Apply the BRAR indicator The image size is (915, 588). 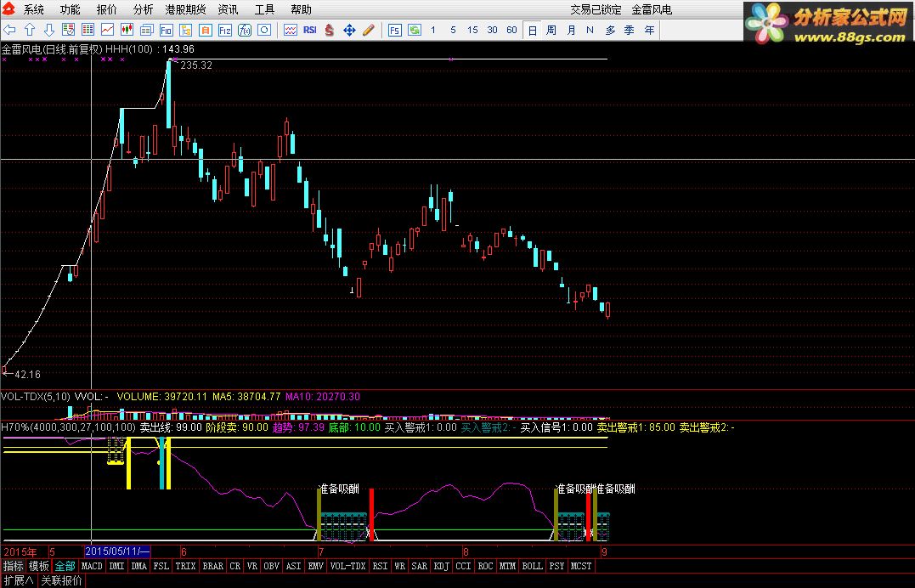(x=213, y=566)
